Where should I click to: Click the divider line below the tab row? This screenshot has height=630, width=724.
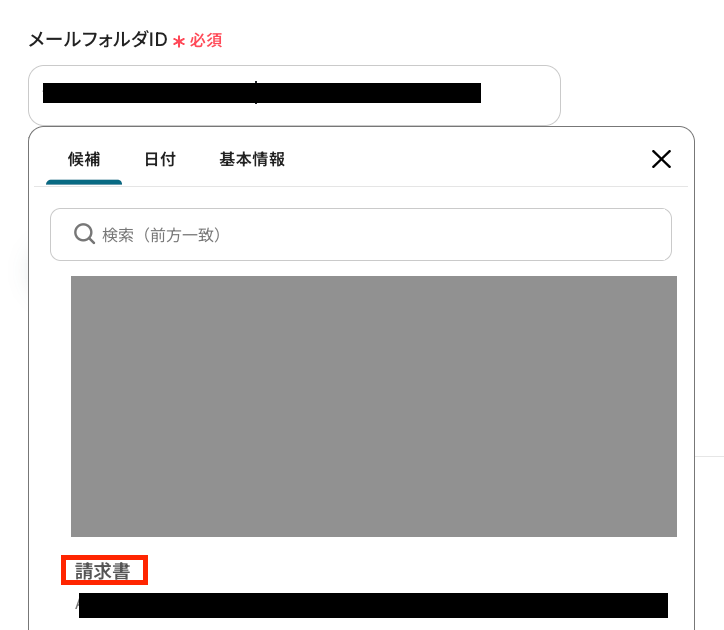tap(361, 187)
